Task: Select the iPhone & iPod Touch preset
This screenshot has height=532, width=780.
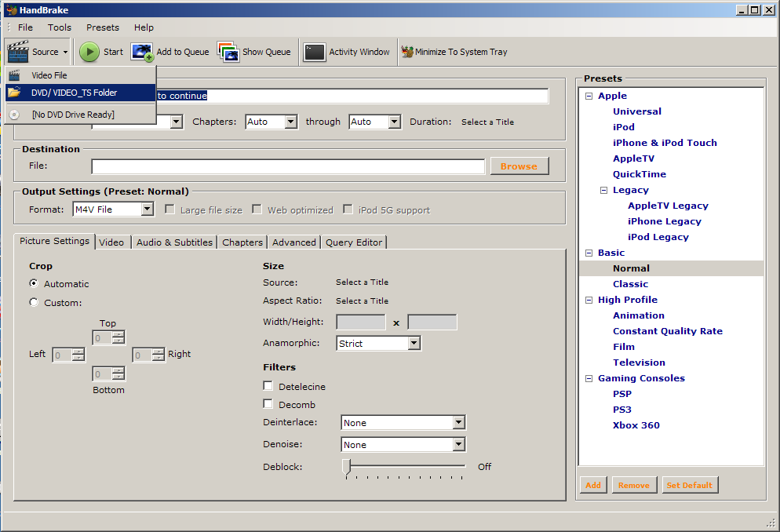Action: click(665, 143)
